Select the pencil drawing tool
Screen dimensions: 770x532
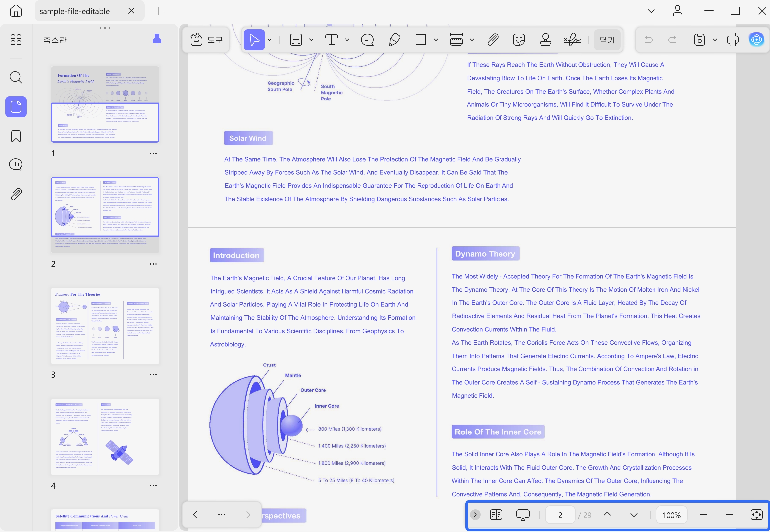(395, 40)
